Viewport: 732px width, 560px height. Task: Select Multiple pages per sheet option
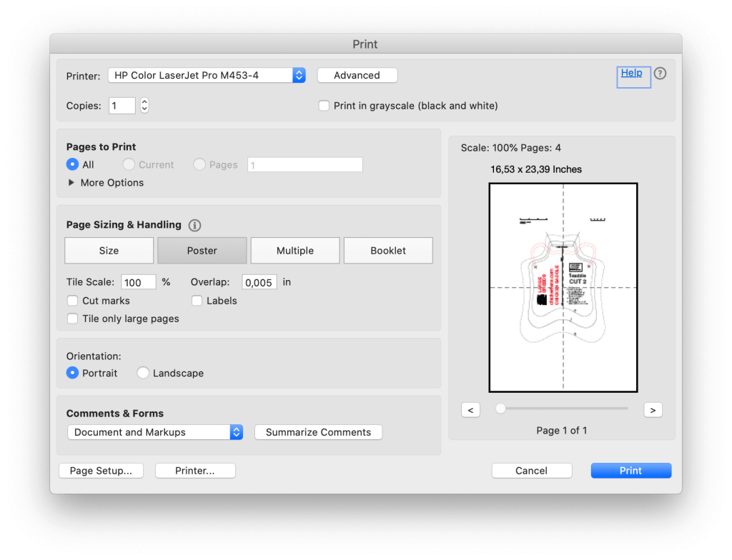[x=295, y=251]
